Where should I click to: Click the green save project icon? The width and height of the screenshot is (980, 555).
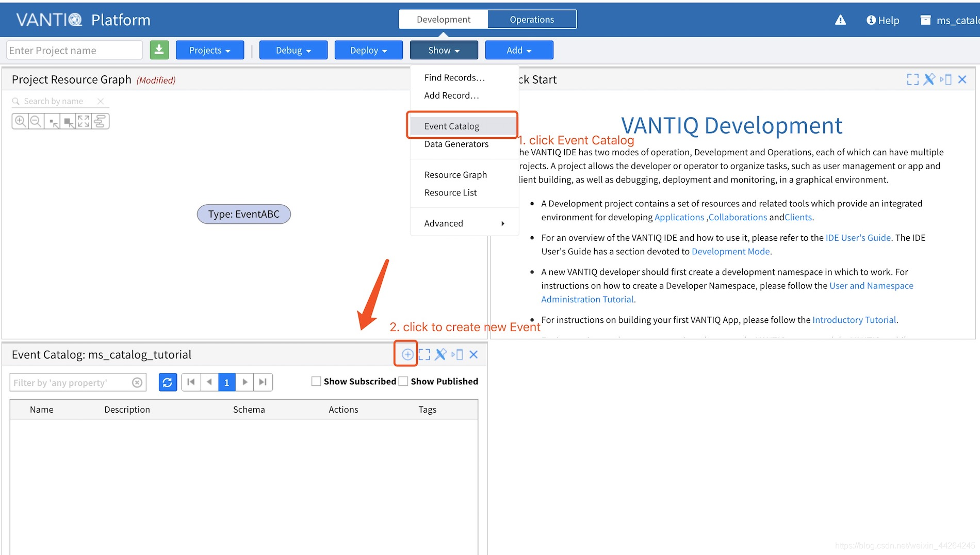click(x=159, y=50)
